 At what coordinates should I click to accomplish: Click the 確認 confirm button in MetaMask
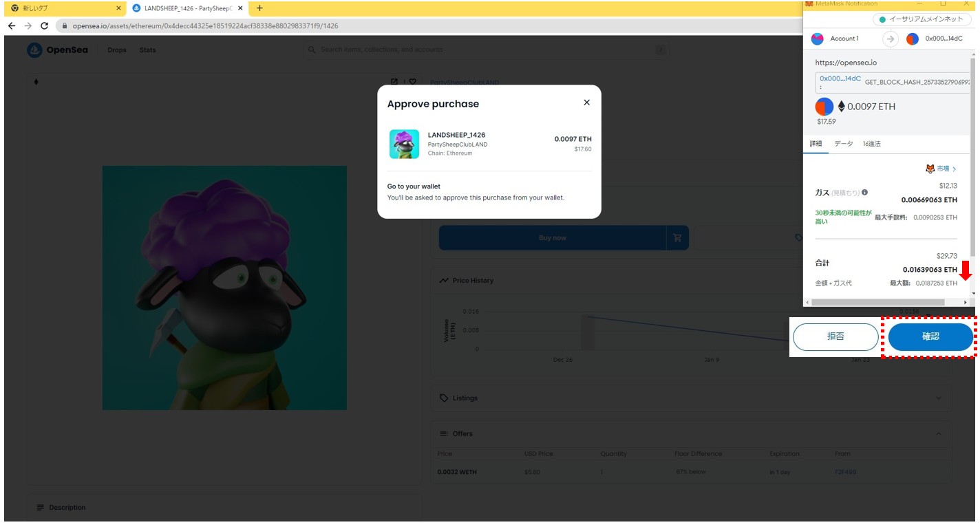(930, 337)
